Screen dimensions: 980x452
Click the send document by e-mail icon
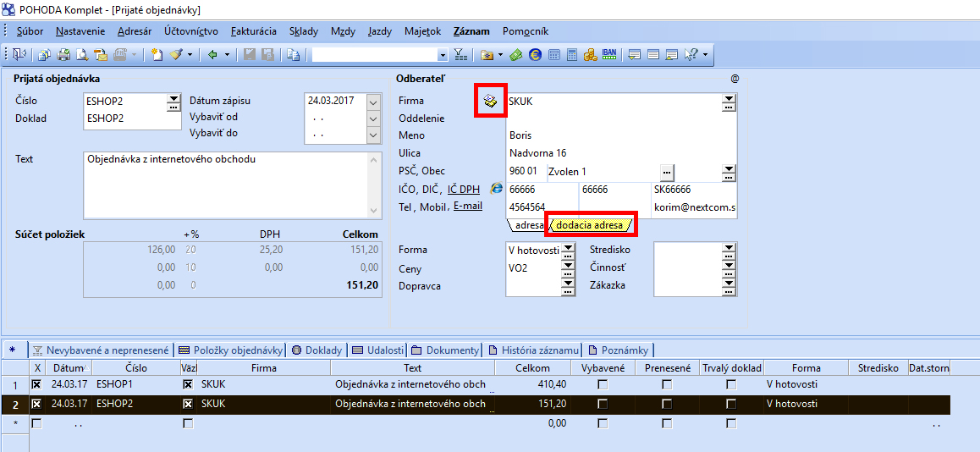(101, 54)
